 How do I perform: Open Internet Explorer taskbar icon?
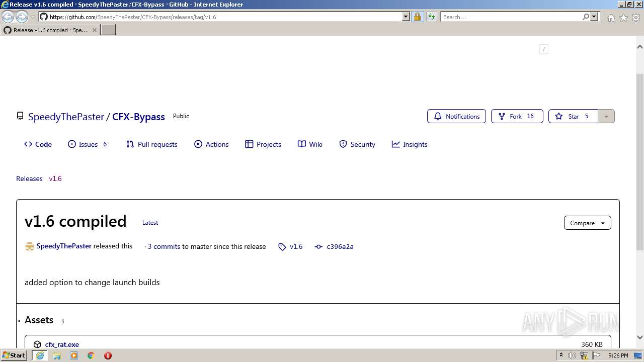pyautogui.click(x=40, y=355)
